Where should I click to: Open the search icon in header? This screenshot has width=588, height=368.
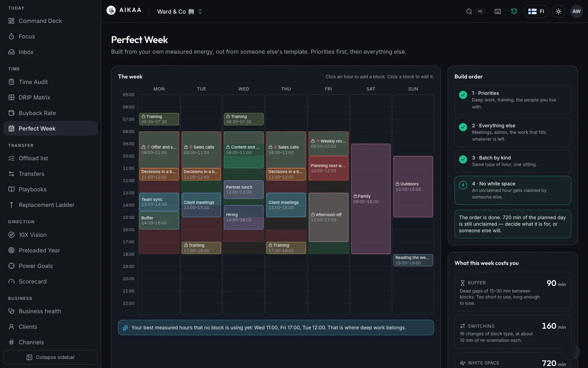click(x=469, y=11)
